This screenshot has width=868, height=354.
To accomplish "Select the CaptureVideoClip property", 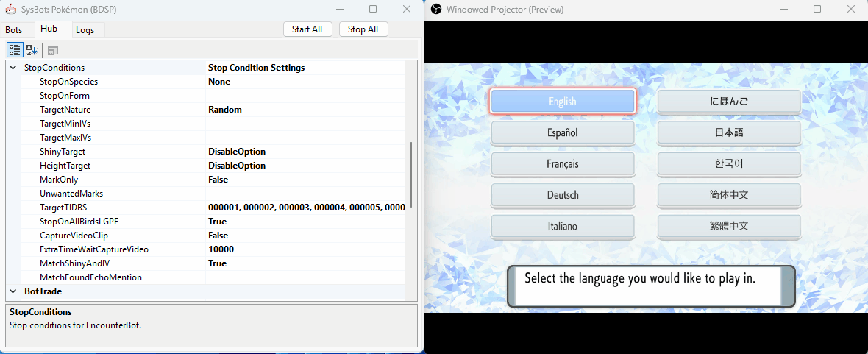I will [213, 236].
